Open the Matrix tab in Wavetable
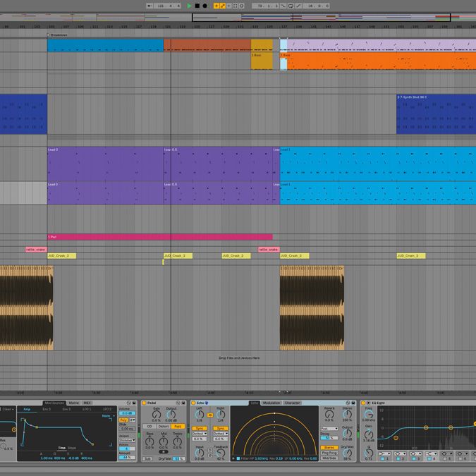 point(74,403)
